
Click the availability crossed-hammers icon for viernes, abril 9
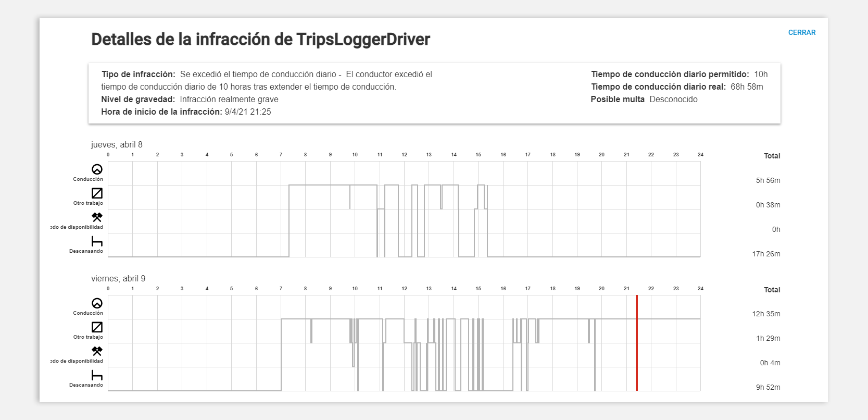pyautogui.click(x=97, y=351)
